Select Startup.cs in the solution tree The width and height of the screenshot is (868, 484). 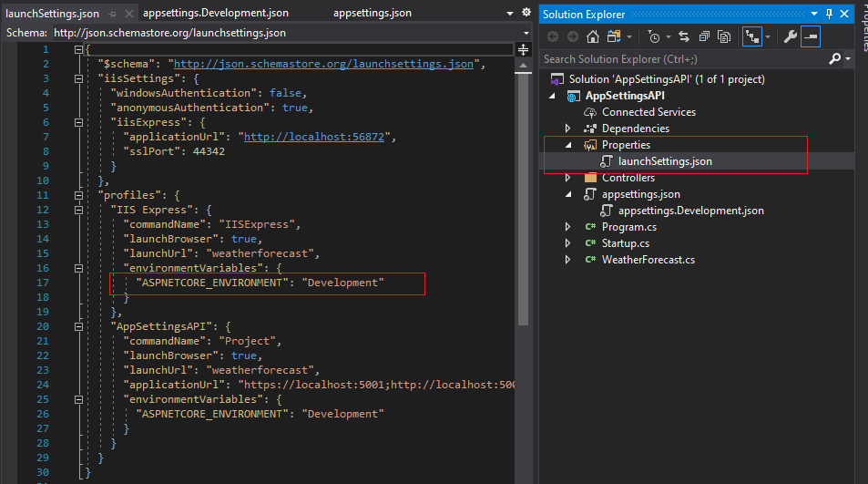626,243
